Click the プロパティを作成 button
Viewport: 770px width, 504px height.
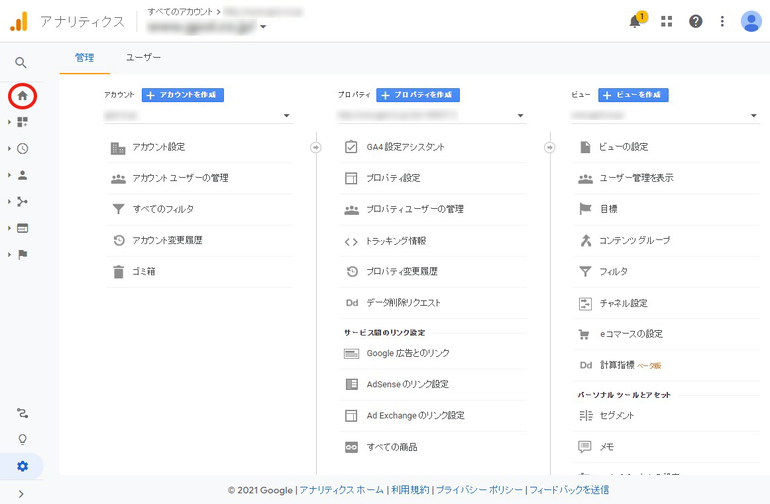(x=417, y=95)
